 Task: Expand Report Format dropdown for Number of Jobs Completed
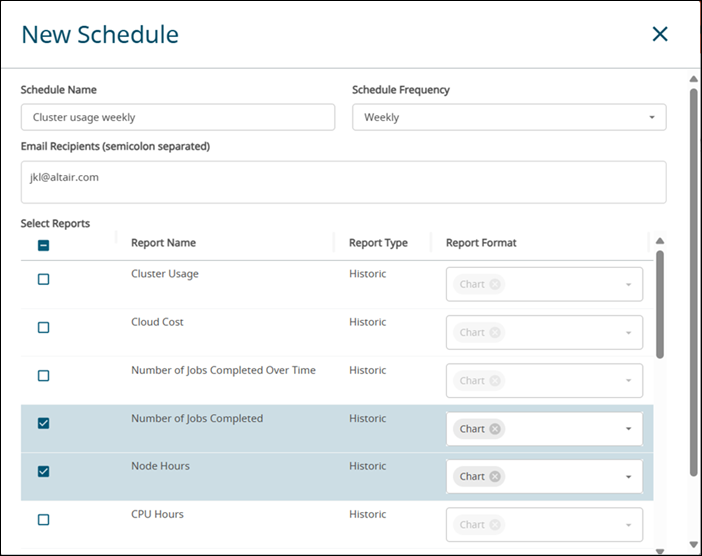coord(628,429)
